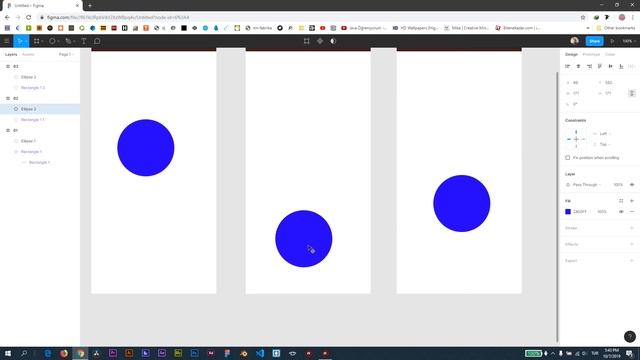Switch to the Assets tab
The width and height of the screenshot is (640, 360).
click(28, 54)
